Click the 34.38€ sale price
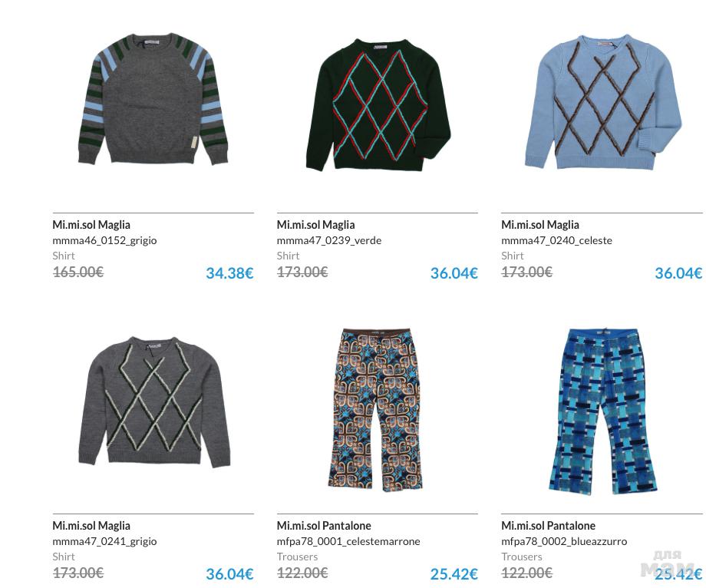This screenshot has width=706, height=588. pos(229,273)
